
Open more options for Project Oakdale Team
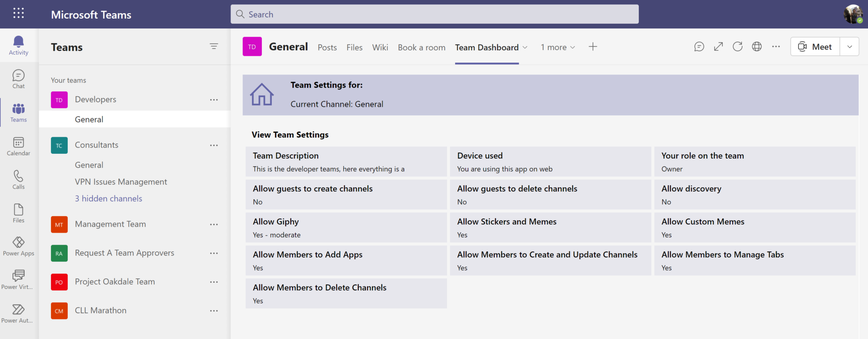214,282
